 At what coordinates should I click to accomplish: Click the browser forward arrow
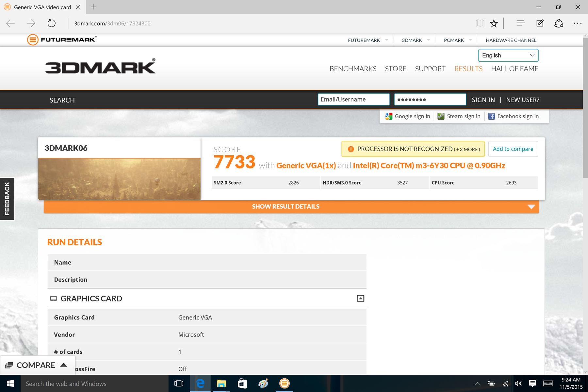31,23
